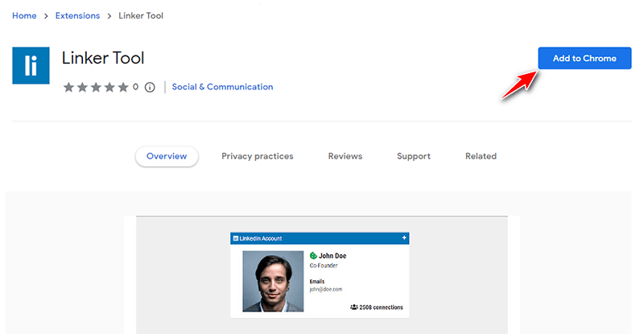Switch to the Support tab
Image resolution: width=644 pixels, height=334 pixels.
coord(414,156)
